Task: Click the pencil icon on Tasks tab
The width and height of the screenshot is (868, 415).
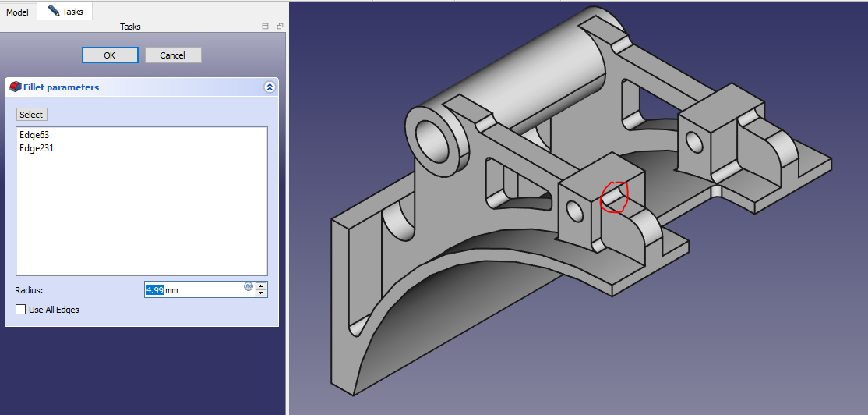Action: click(x=54, y=11)
